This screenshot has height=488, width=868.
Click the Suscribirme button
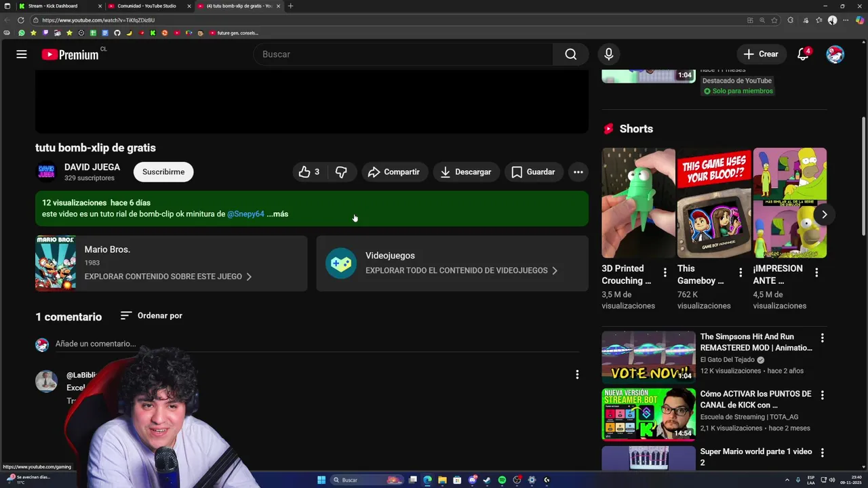(163, 172)
